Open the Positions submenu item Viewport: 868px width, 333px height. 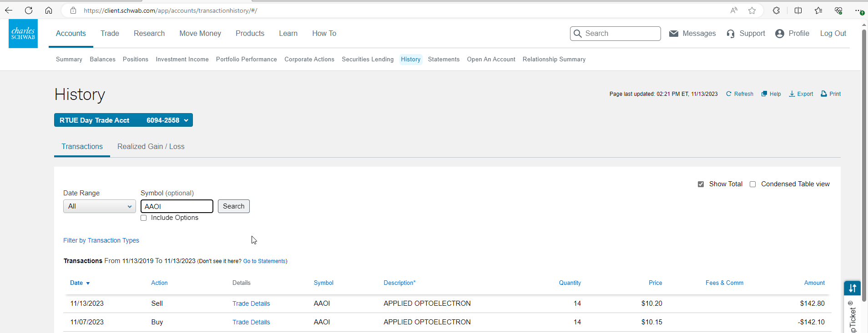click(x=135, y=60)
